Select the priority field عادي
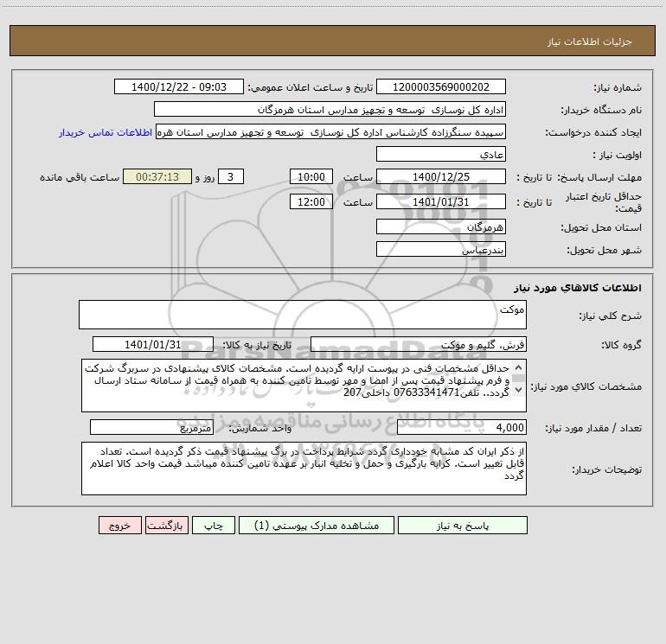This screenshot has width=666, height=644. click(441, 155)
